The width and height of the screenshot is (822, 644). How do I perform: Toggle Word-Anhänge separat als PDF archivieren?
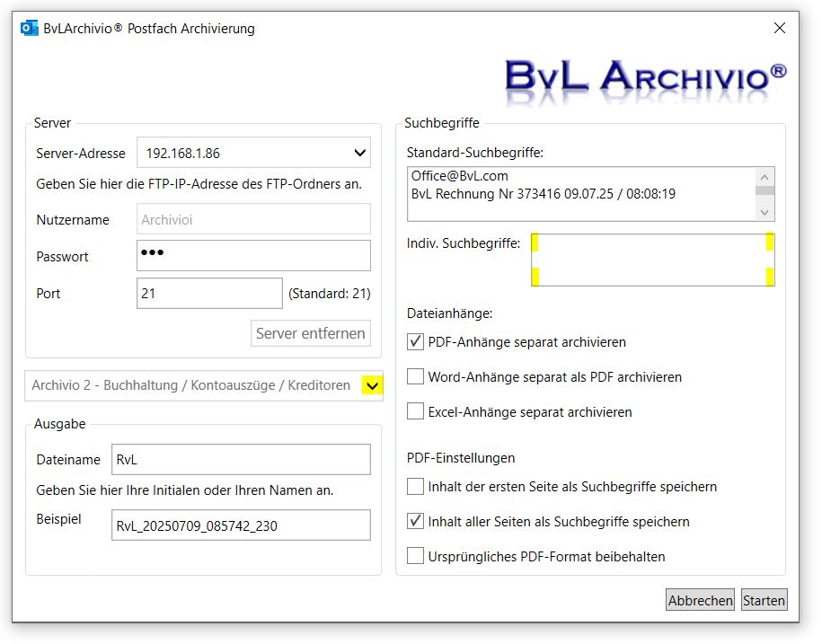point(415,377)
